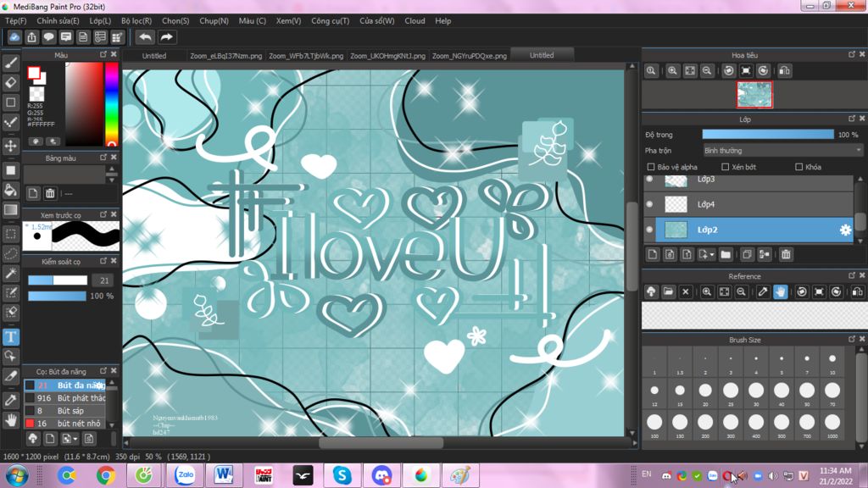Click the navigator canvas thumbnail
The height and width of the screenshot is (488, 868).
[x=754, y=95]
